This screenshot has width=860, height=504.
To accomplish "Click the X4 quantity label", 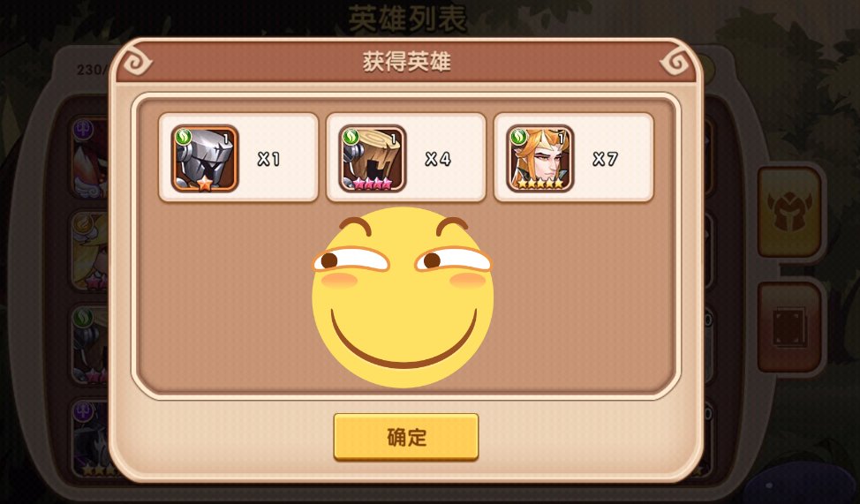I will click(x=438, y=159).
